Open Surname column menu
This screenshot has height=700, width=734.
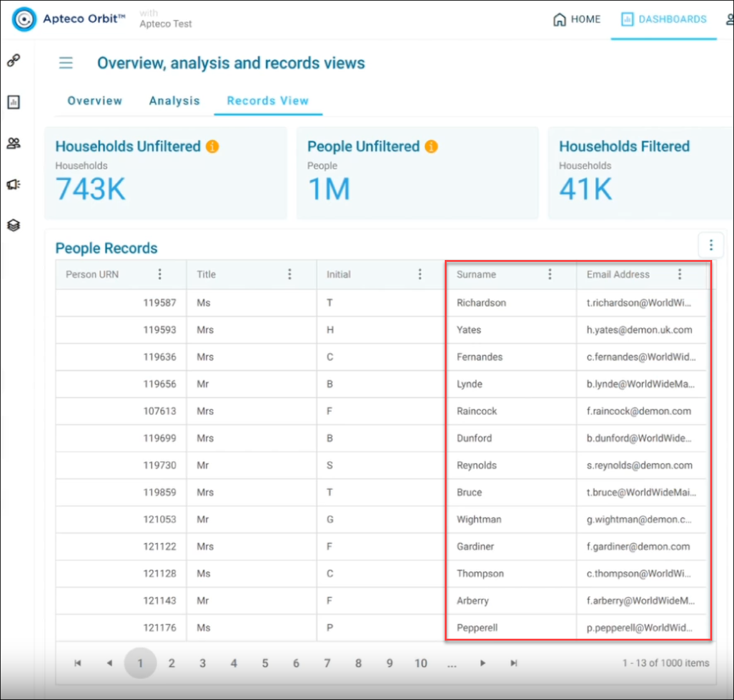(x=550, y=274)
